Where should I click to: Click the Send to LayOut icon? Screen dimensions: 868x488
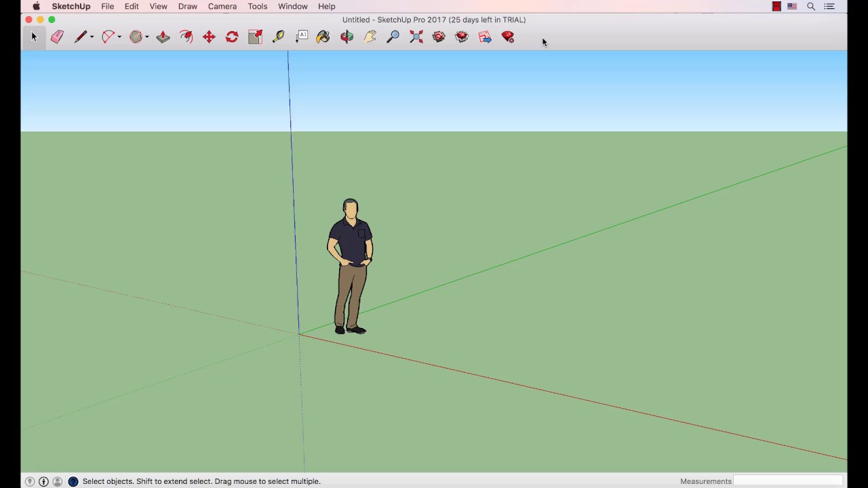pyautogui.click(x=485, y=37)
